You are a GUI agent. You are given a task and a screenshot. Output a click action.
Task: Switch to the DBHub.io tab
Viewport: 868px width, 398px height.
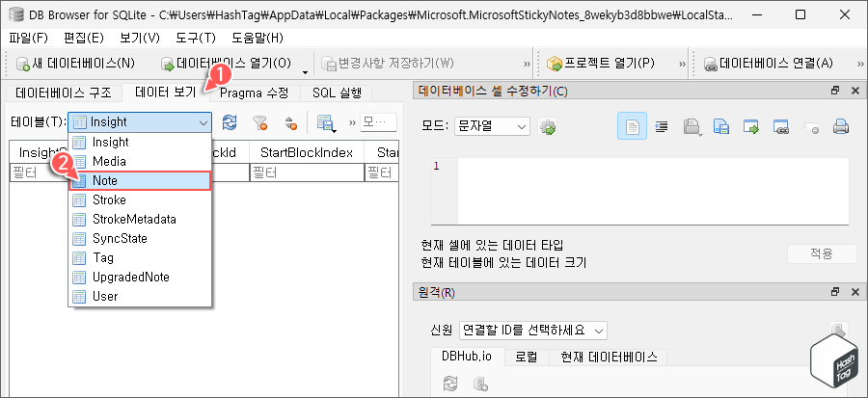[467, 357]
